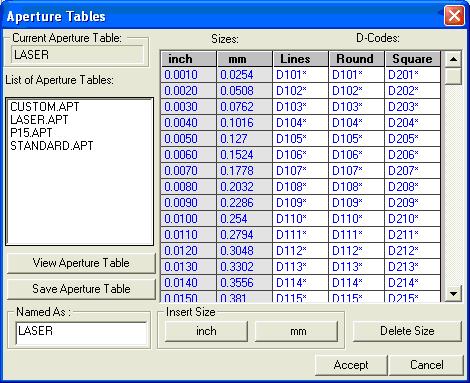Click the vertical scrollbar thumb
Viewport: 470px width, 383px height.
[x=453, y=76]
